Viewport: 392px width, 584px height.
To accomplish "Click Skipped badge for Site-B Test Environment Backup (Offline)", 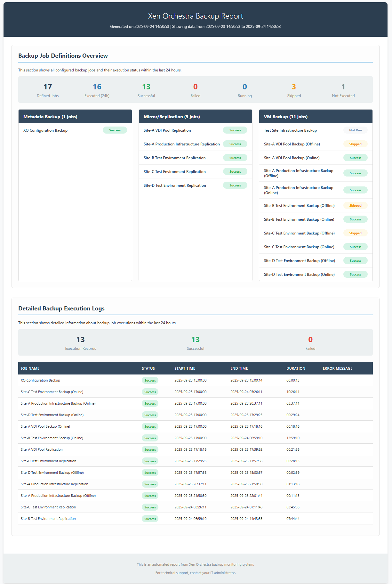I will 356,206.
